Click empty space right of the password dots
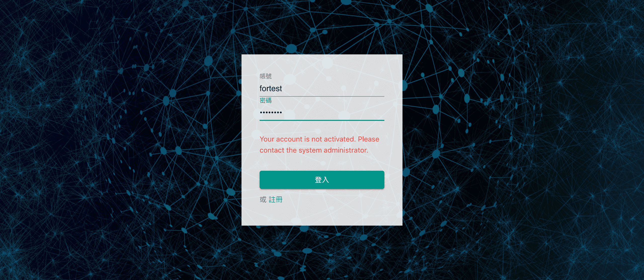Image resolution: width=644 pixels, height=280 pixels. pyautogui.click(x=335, y=113)
